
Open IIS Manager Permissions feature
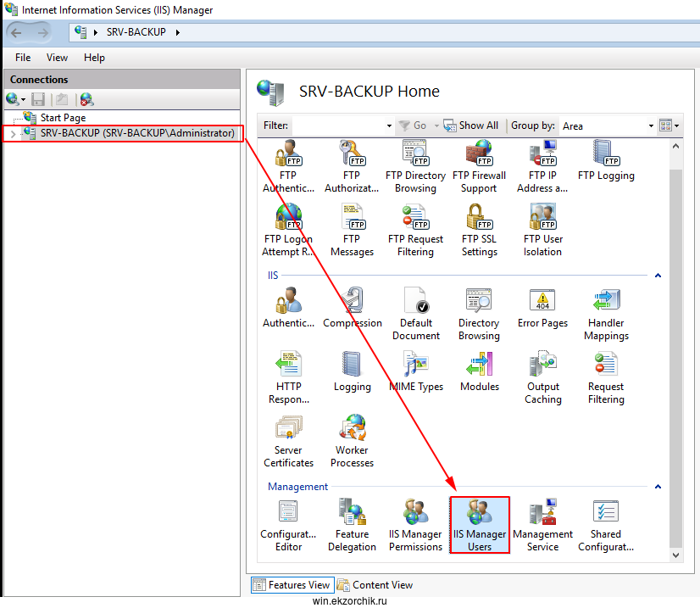click(x=415, y=526)
